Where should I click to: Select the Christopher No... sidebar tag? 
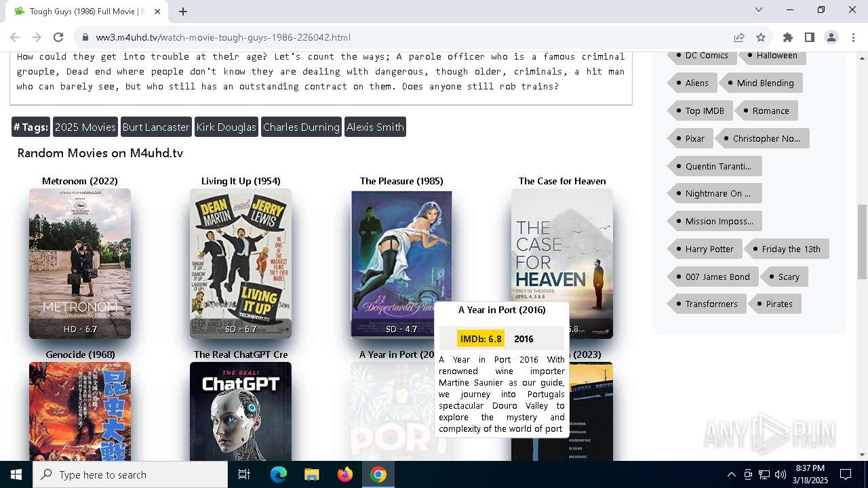[762, 139]
